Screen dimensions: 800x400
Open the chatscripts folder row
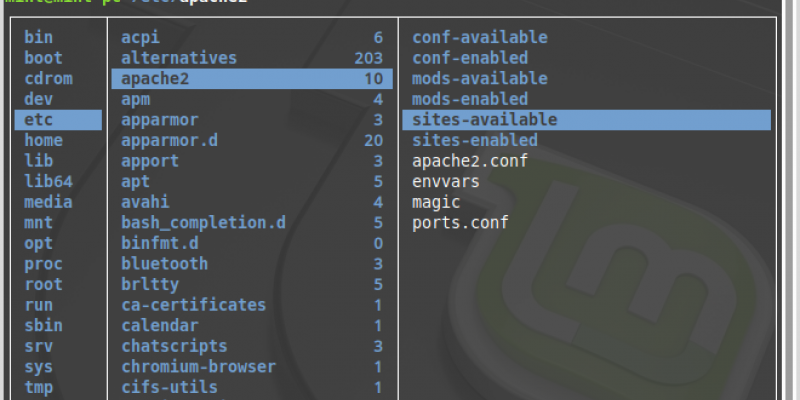pyautogui.click(x=252, y=346)
